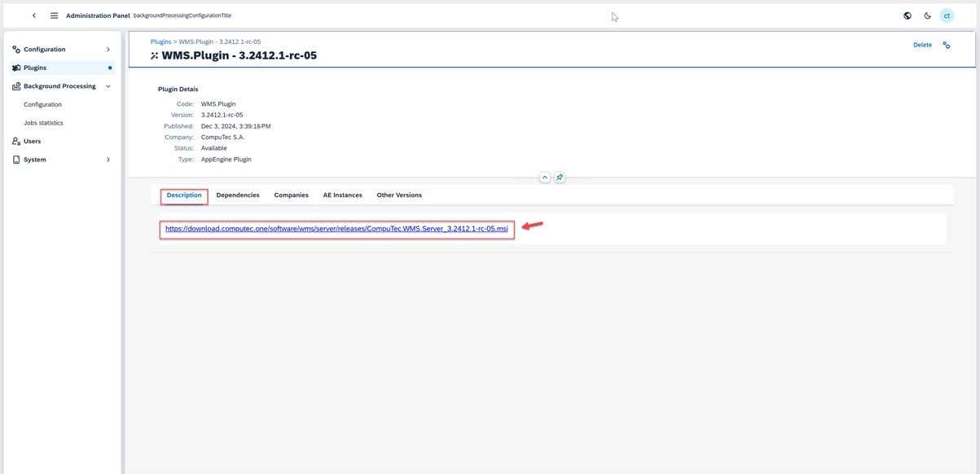Viewport: 980px width, 474px height.
Task: Expand the Configuration sidebar section
Action: click(108, 50)
